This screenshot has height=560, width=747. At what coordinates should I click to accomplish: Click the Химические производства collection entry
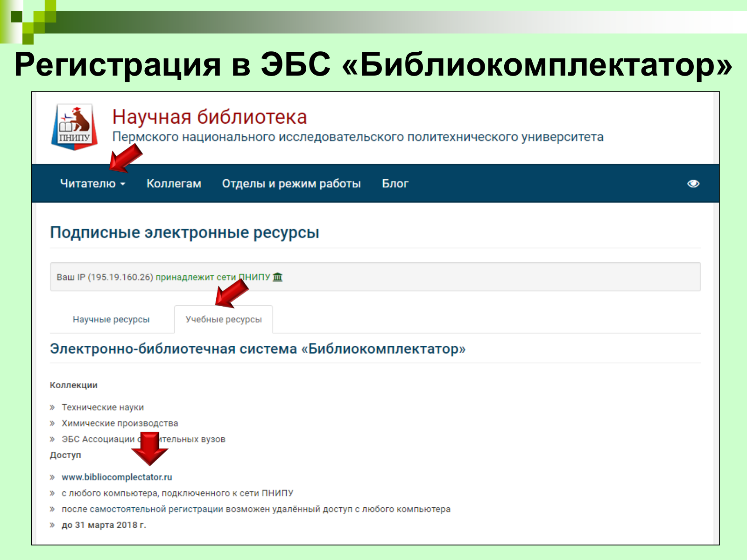120,423
